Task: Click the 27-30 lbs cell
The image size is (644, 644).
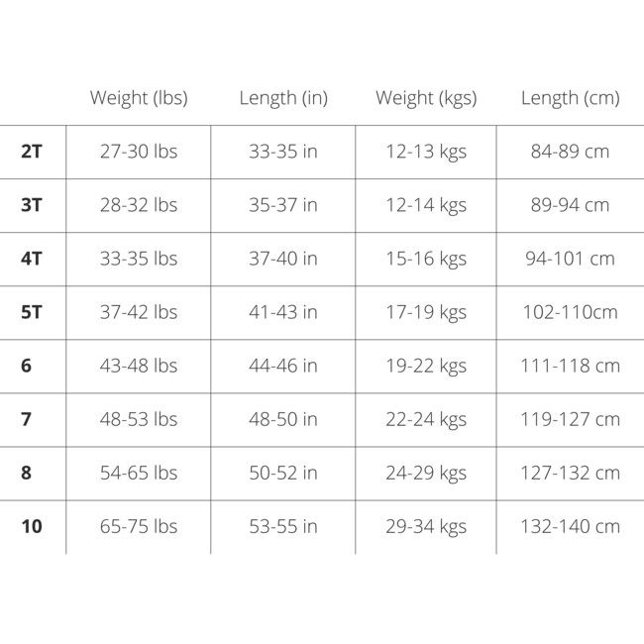Action: [139, 152]
